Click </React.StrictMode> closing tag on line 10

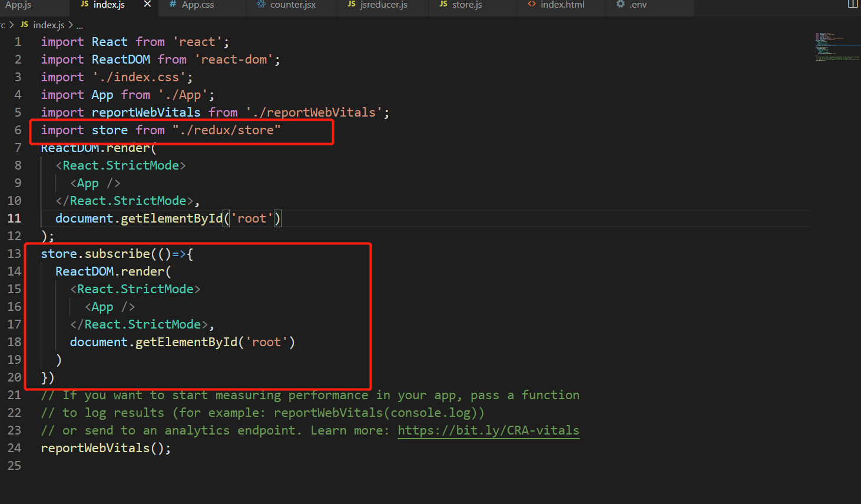[124, 201]
